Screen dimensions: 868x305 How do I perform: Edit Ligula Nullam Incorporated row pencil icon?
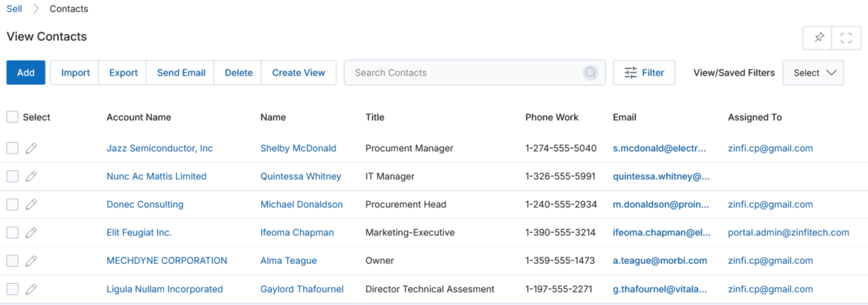tap(31, 289)
